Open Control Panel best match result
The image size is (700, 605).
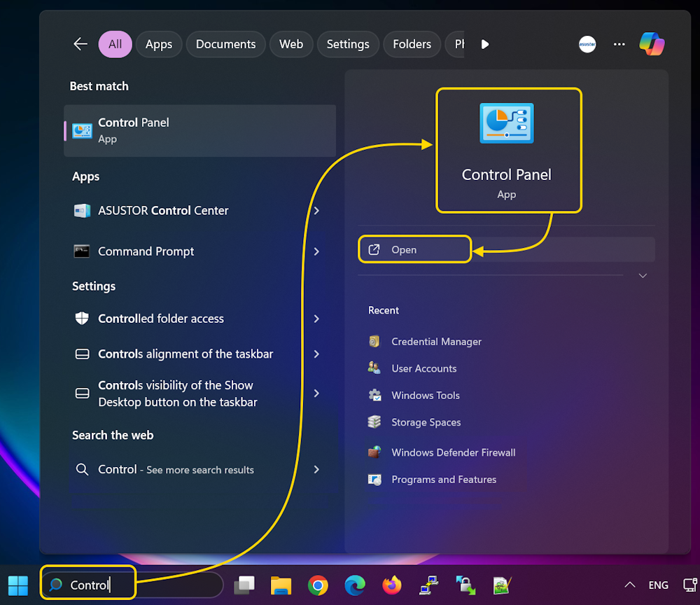[x=200, y=131]
